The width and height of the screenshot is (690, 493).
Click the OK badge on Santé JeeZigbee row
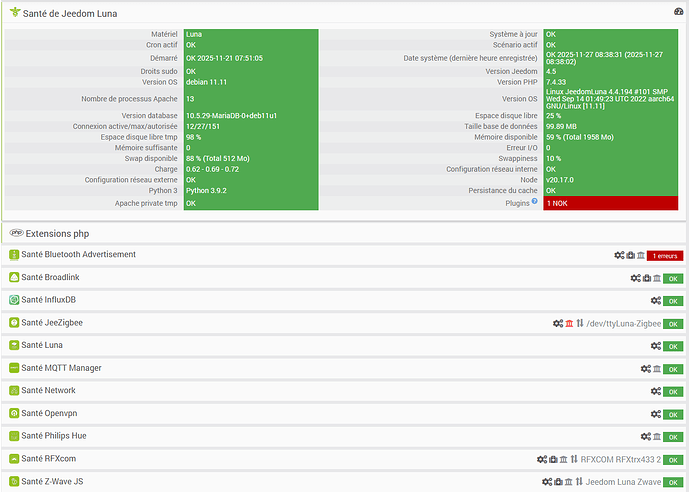click(673, 324)
